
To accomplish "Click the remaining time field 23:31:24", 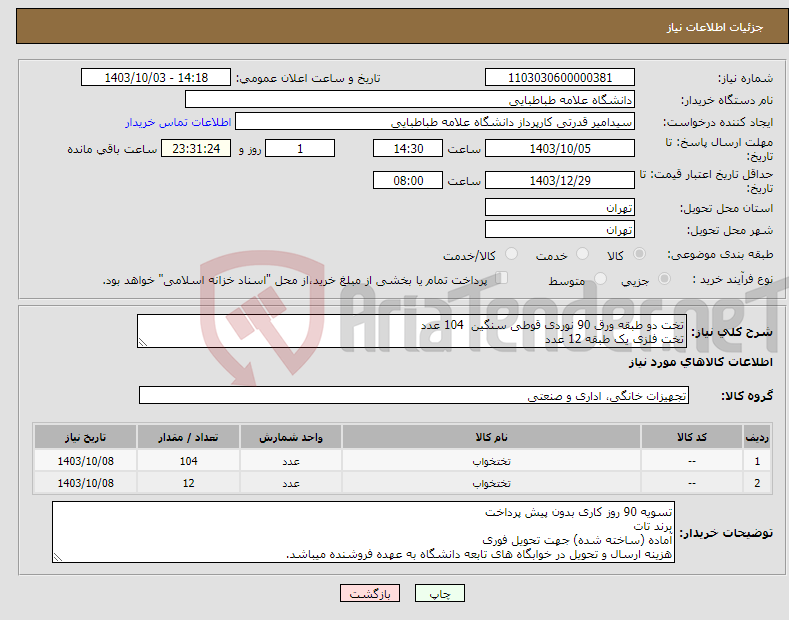I will click(x=196, y=148).
